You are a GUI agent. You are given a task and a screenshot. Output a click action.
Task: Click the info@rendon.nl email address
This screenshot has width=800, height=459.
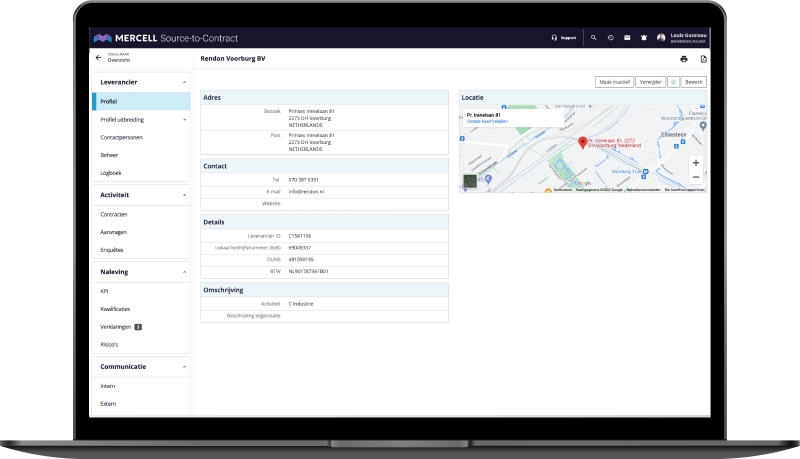[306, 192]
